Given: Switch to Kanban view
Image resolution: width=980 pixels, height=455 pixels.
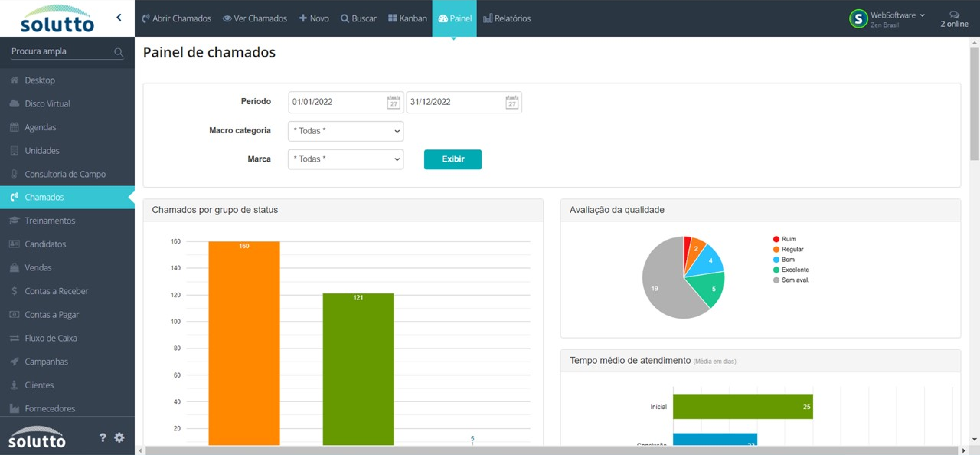Looking at the screenshot, I should [x=408, y=18].
